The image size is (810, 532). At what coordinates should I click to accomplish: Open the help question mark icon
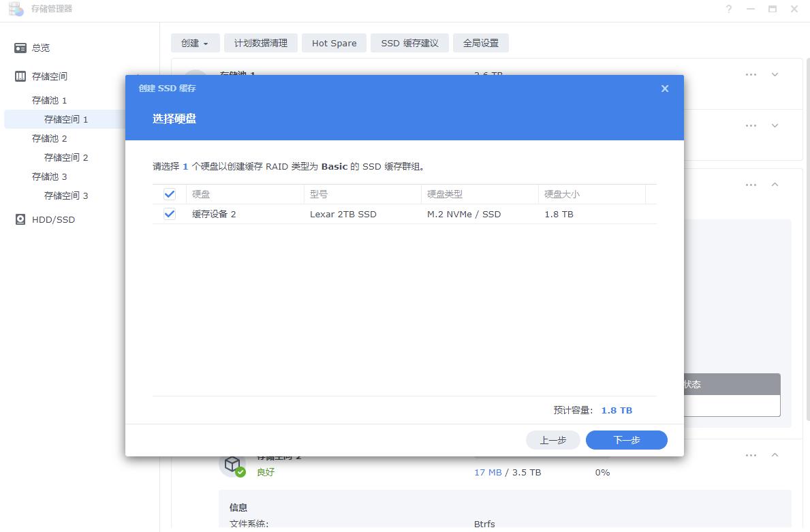pos(728,9)
